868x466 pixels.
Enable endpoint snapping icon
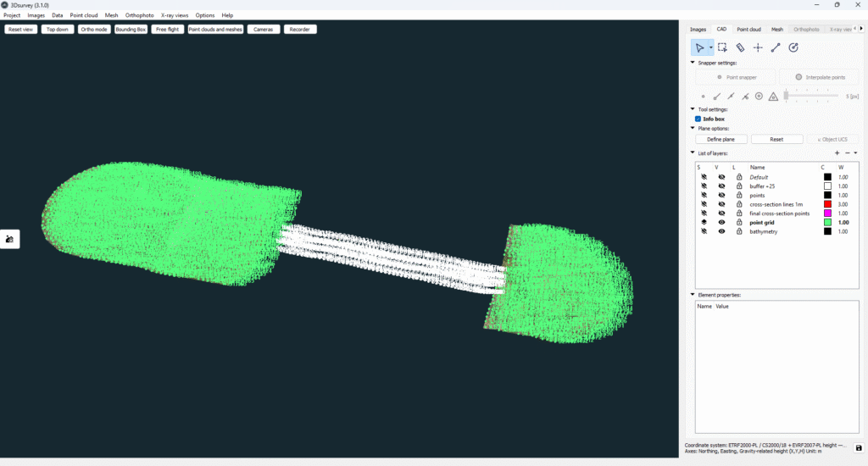(717, 97)
